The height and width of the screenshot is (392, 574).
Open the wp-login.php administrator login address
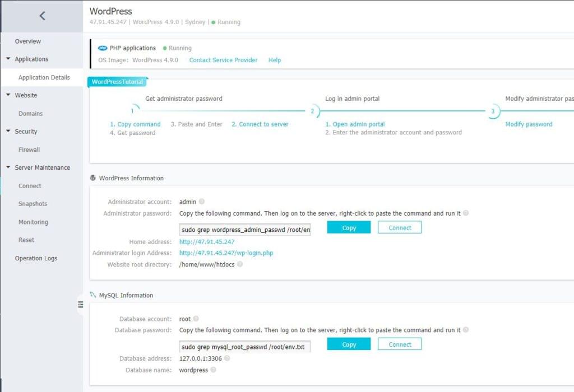(x=226, y=253)
